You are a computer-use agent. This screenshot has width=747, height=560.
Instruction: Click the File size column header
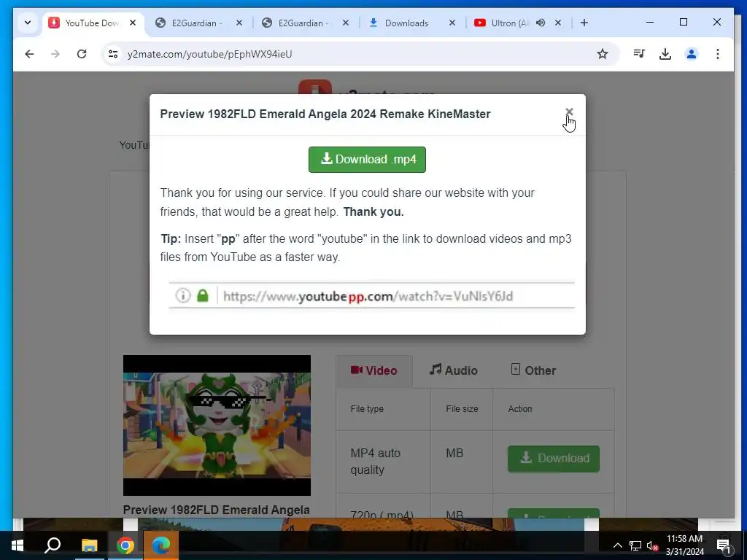(x=462, y=409)
